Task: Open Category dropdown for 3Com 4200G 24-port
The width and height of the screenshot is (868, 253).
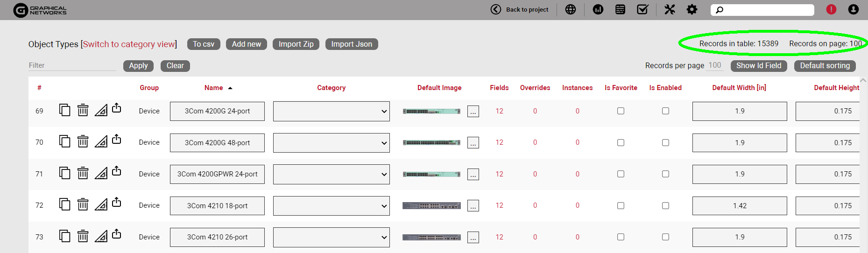Action: pos(331,112)
